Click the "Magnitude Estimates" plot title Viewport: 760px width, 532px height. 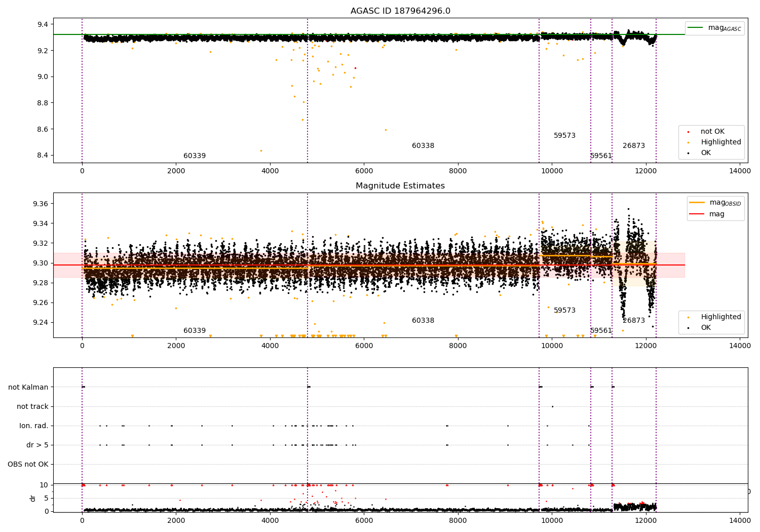point(400,186)
